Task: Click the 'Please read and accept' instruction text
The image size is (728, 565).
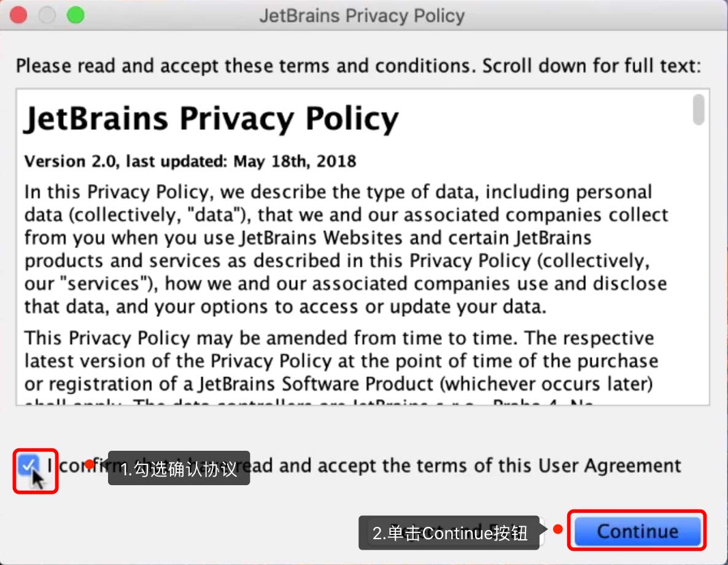Action: (x=358, y=66)
